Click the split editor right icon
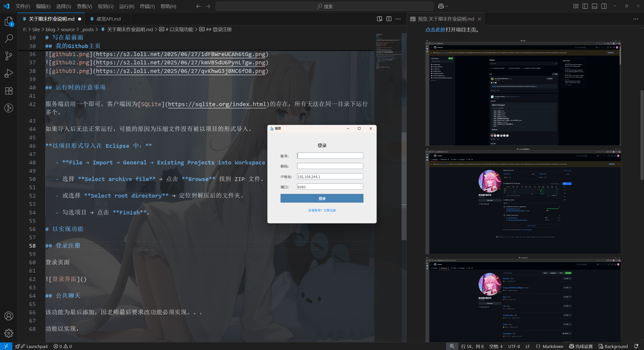644x350 pixels. coord(389,19)
